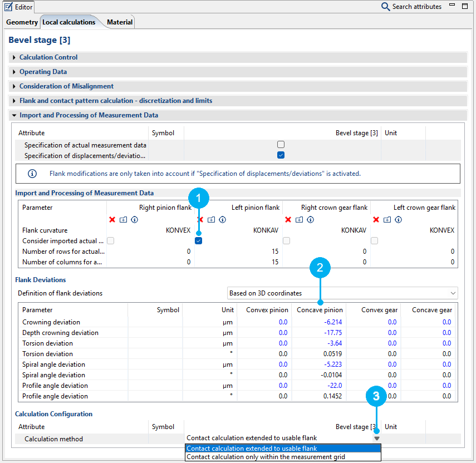Image resolution: width=476 pixels, height=463 pixels.
Task: Choose Contact calculation extended to usable flank option
Action: coord(283,448)
